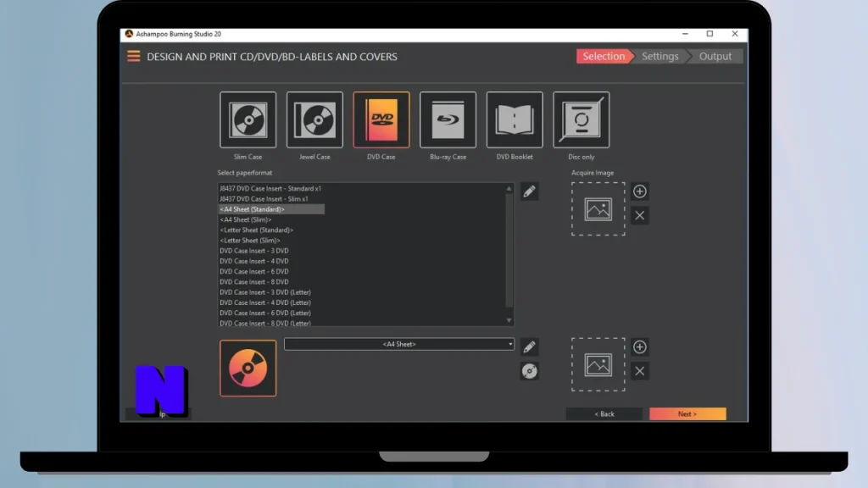This screenshot has width=868, height=488.
Task: Select 'J8437 DVD Case Insert - Standard x1'
Action: pos(270,189)
